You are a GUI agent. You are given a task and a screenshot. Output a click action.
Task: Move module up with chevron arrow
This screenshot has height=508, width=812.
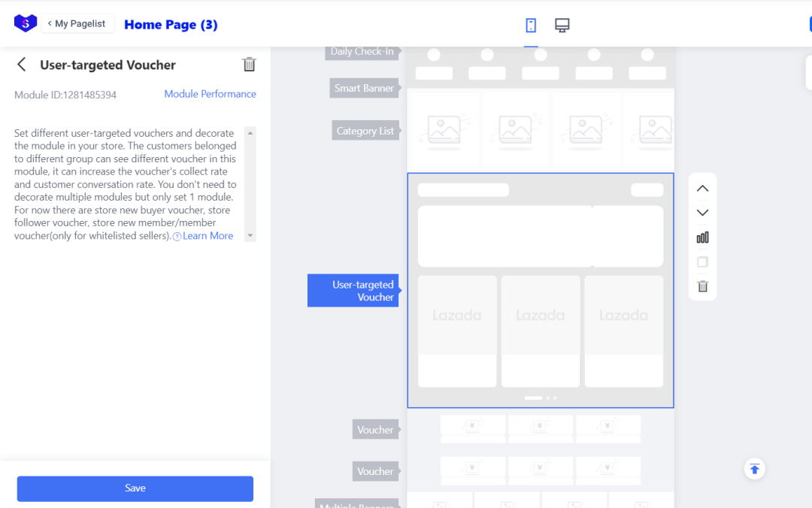click(x=703, y=189)
